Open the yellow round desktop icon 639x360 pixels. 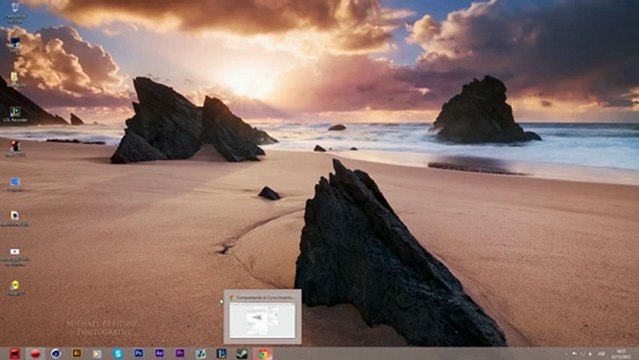coord(15,287)
